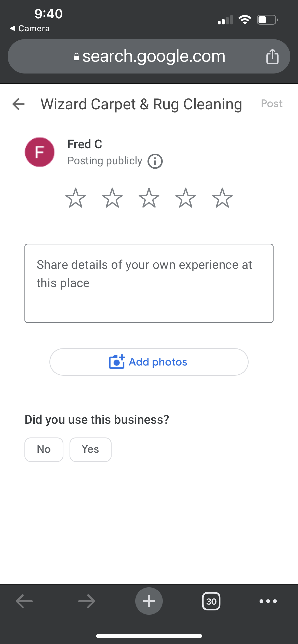Image resolution: width=298 pixels, height=644 pixels.
Task: Open browser three-dots menu
Action: (x=268, y=601)
